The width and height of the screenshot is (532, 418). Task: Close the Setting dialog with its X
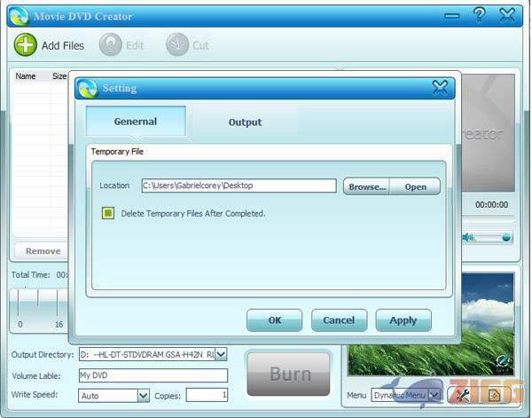[440, 88]
